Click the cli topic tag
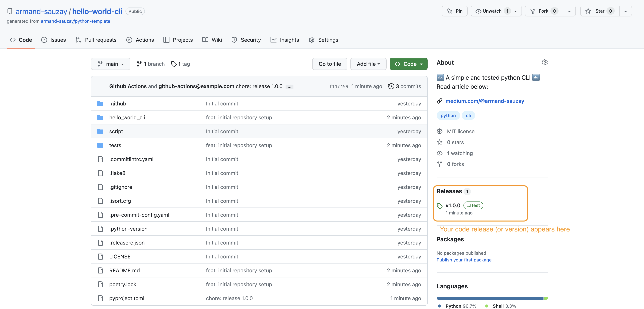 468,116
